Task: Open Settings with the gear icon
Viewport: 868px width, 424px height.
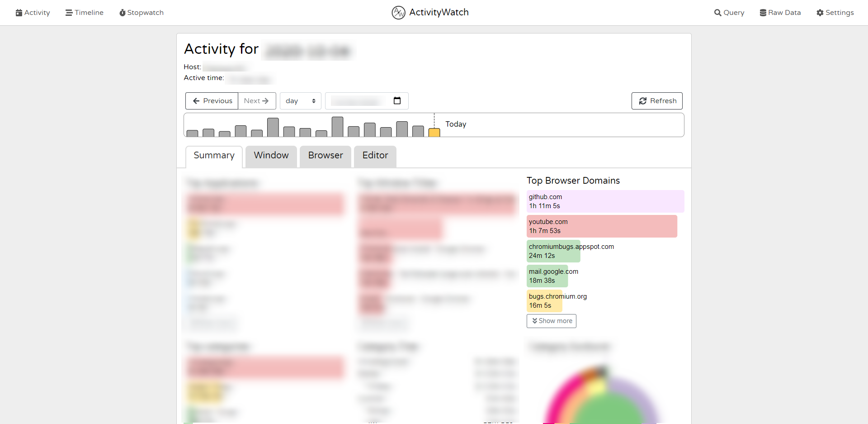Action: click(835, 13)
